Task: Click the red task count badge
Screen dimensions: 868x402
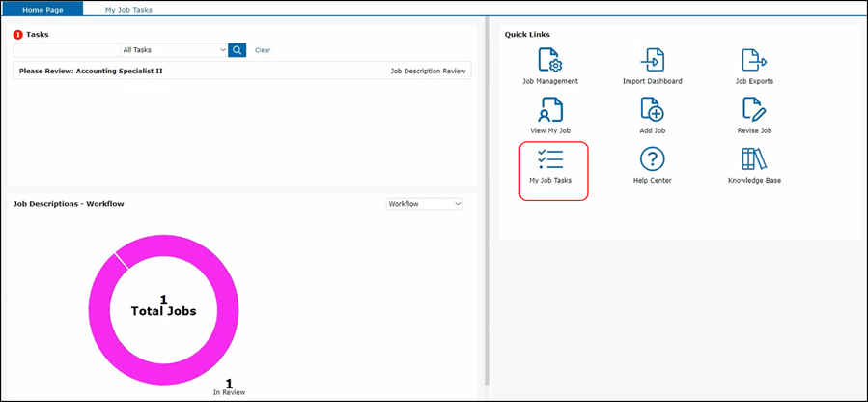Action: point(17,35)
